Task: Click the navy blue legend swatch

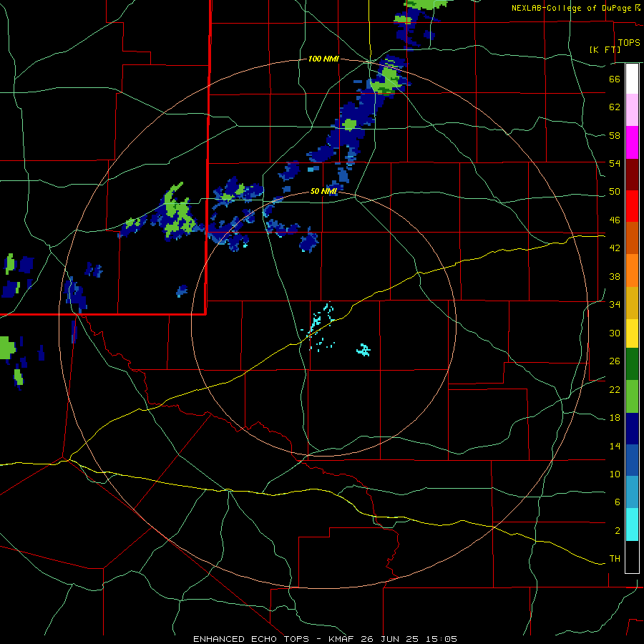Action: pyautogui.click(x=632, y=429)
